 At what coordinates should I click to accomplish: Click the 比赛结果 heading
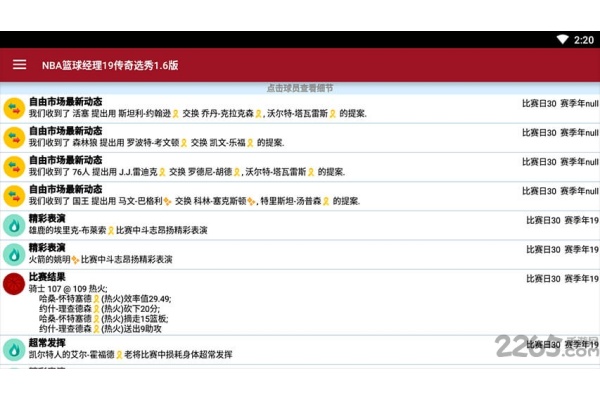[x=47, y=277]
